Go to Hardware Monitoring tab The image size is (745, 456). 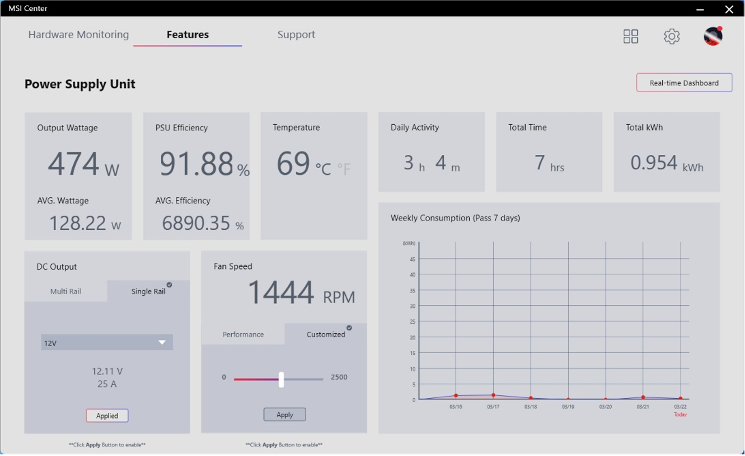coord(78,35)
